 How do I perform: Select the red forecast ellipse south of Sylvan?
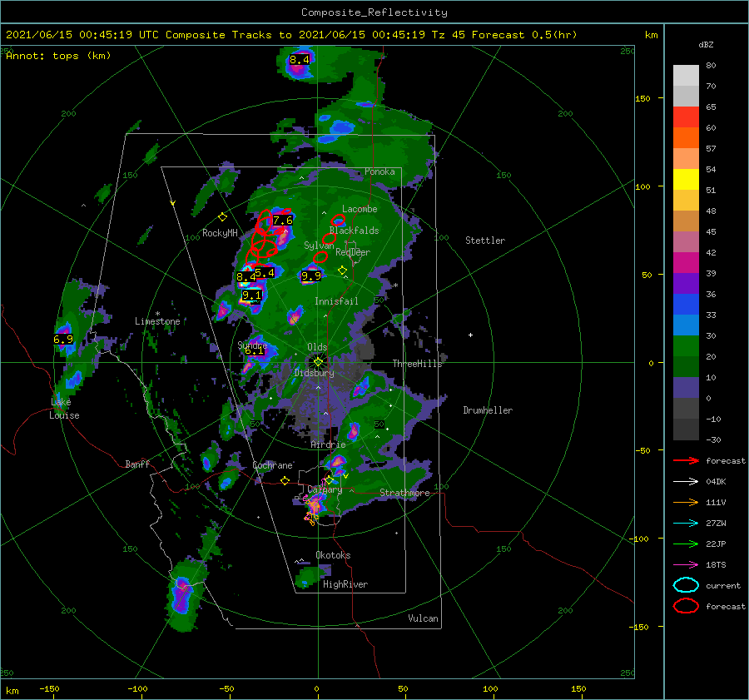coord(320,257)
